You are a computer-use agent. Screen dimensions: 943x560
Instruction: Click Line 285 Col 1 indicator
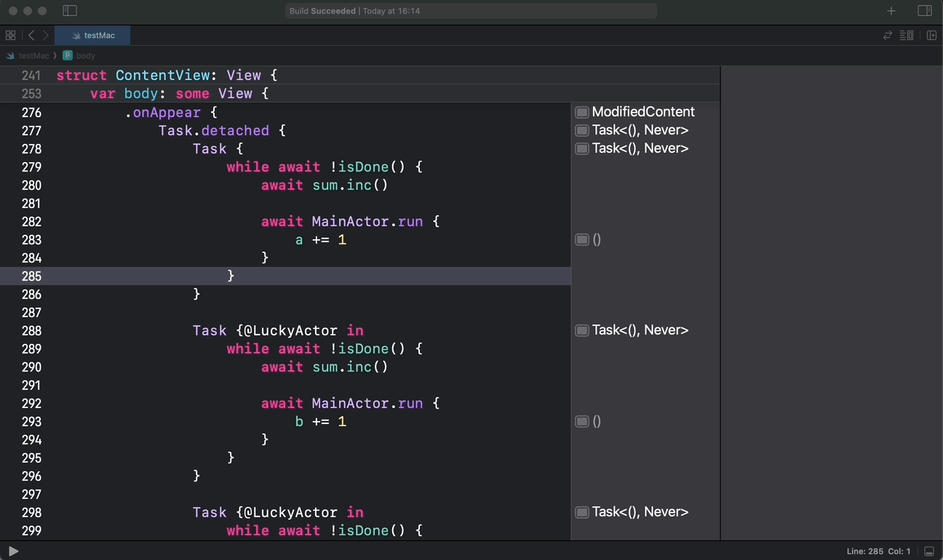tap(878, 551)
